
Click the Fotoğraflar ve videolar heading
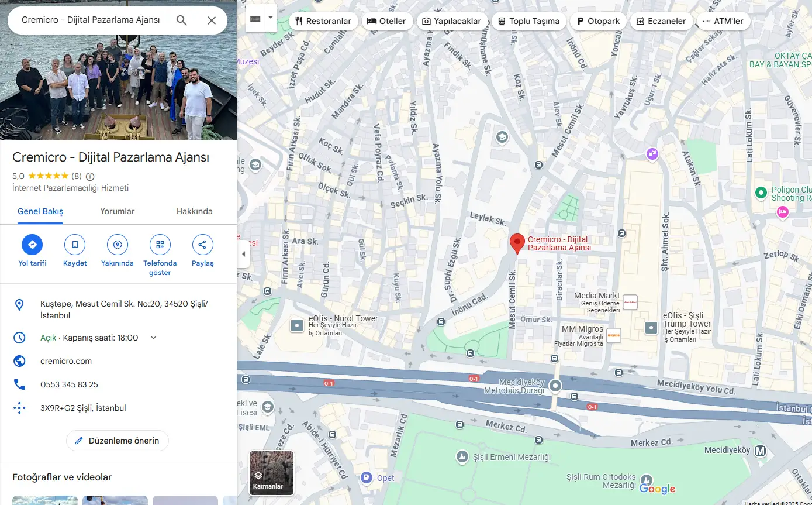click(62, 477)
